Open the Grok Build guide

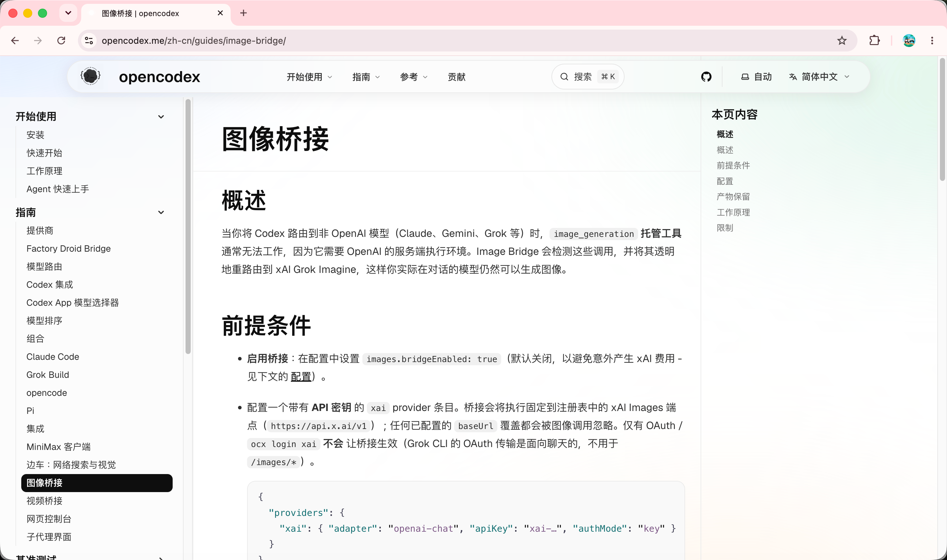click(48, 375)
